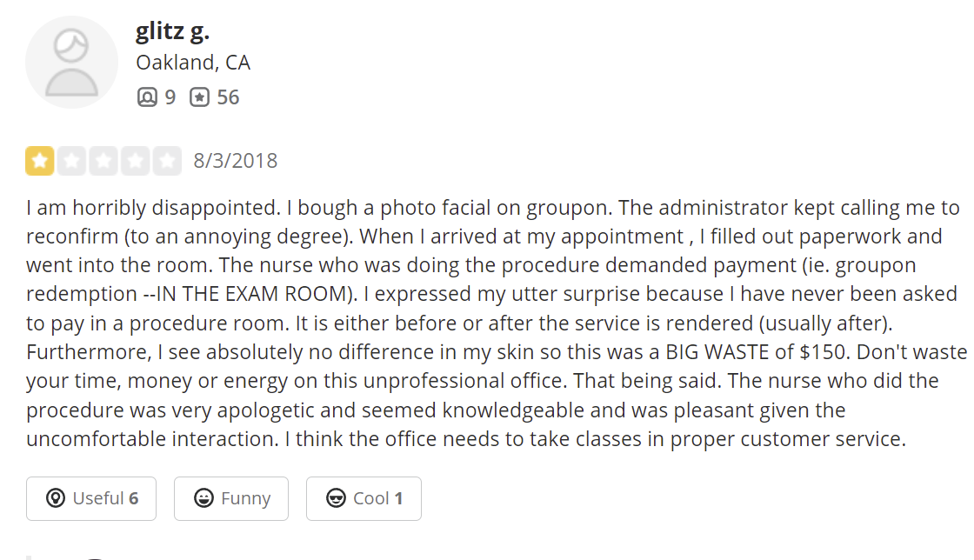
Task: Vote this review as Useful
Action: coord(91,498)
